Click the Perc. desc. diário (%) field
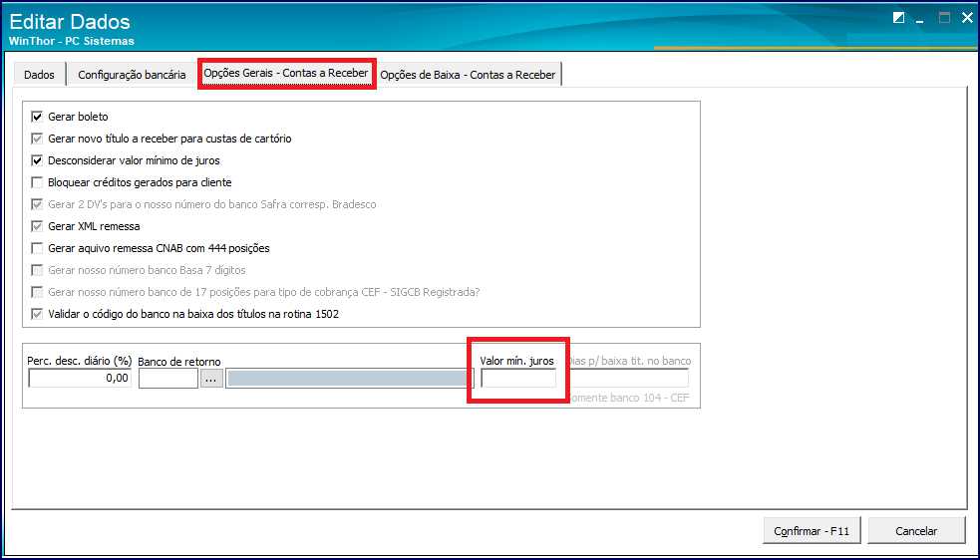 80,378
